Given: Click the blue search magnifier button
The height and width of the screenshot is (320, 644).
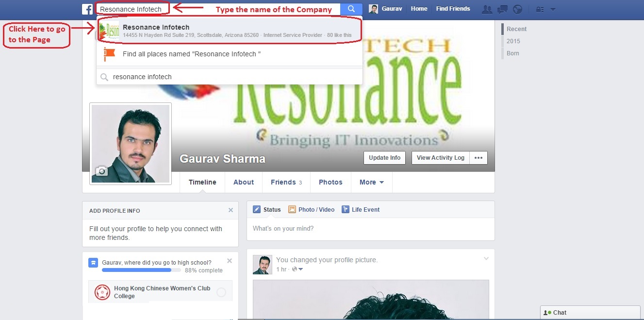Looking at the screenshot, I should 351,9.
